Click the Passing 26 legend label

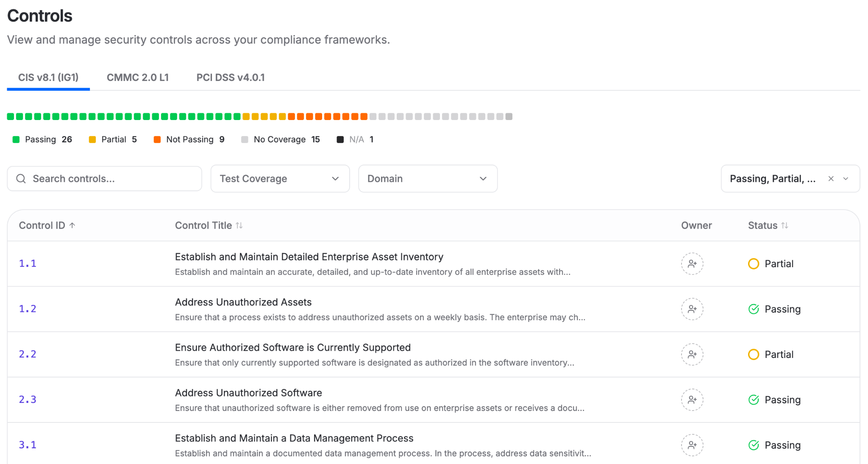(48, 140)
